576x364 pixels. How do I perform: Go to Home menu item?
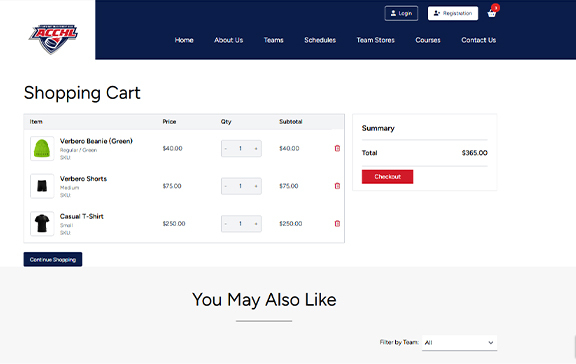click(184, 40)
